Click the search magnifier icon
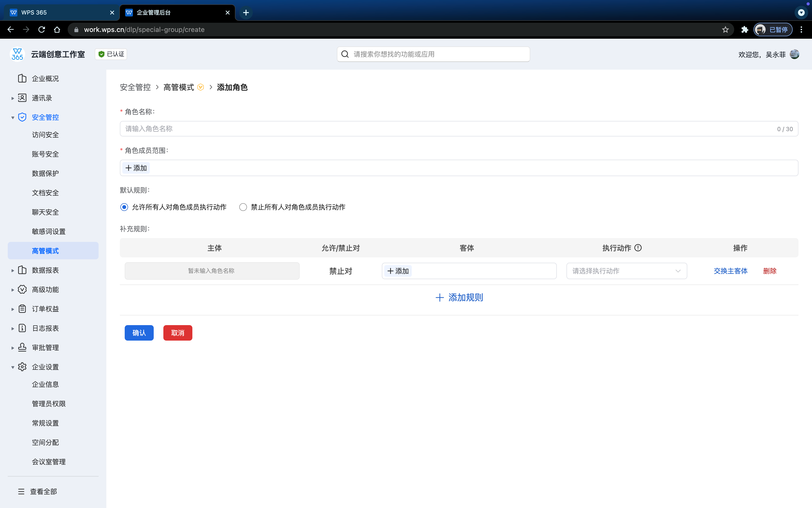This screenshot has width=812, height=508. coord(345,54)
